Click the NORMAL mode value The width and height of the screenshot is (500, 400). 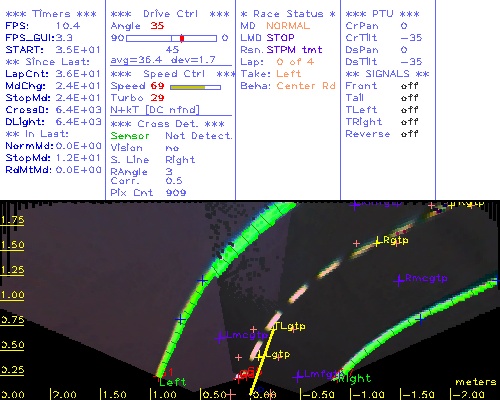click(288, 26)
